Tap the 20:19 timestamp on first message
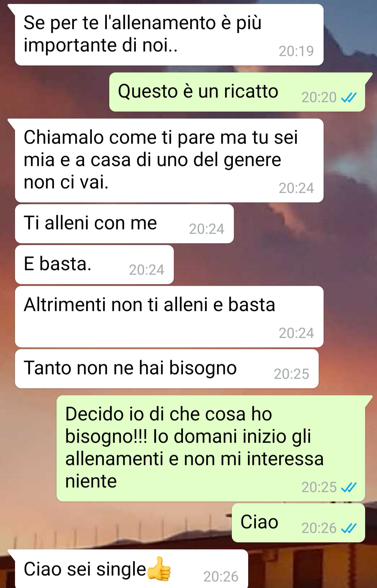377x588 pixels. click(296, 51)
